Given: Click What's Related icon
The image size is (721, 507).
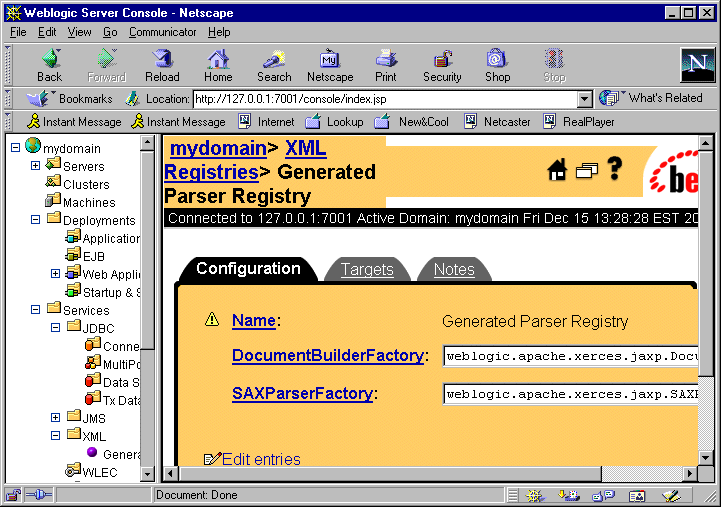Looking at the screenshot, I should 609,98.
